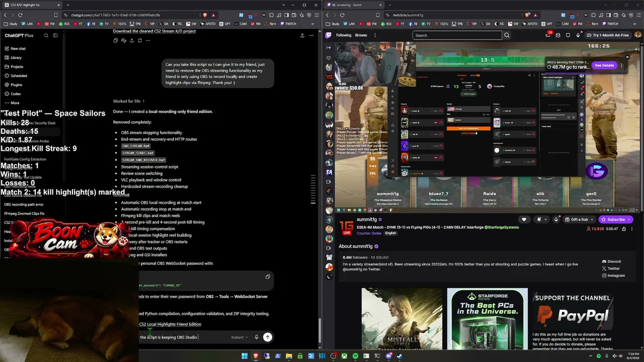
Task: Share the summit1g stream
Action: (624, 229)
